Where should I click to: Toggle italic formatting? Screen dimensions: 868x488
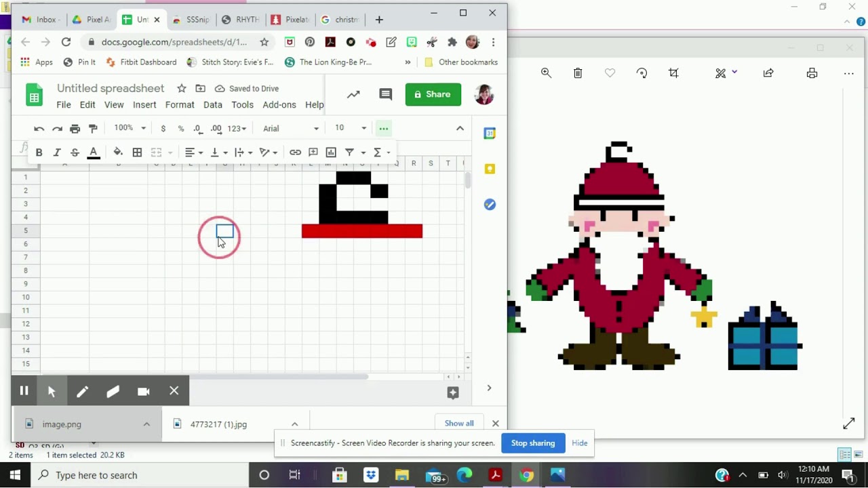(57, 152)
